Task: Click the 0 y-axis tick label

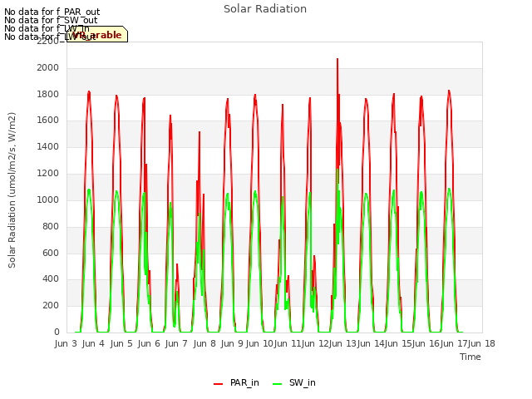Action: pos(57,332)
